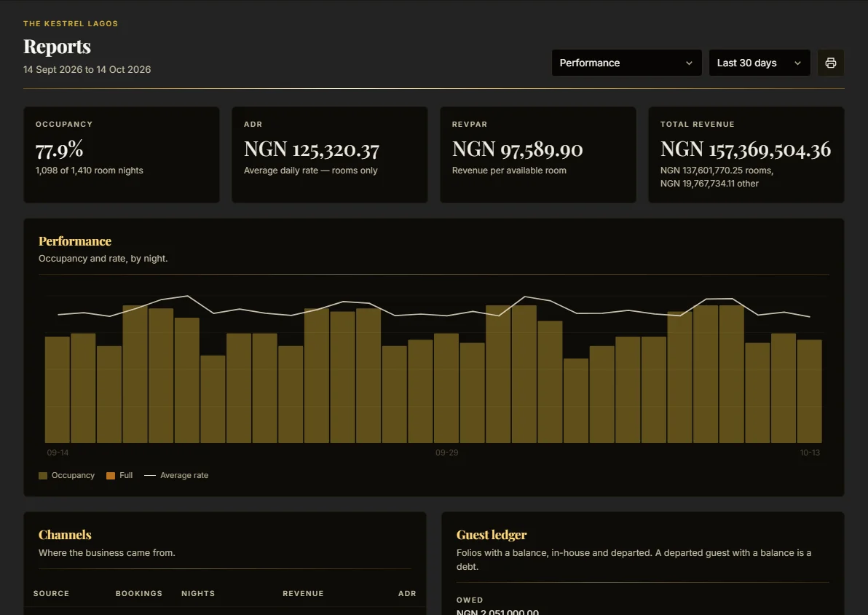Image resolution: width=868 pixels, height=615 pixels.
Task: Click the ADR column header in Channels
Action: pos(408,593)
